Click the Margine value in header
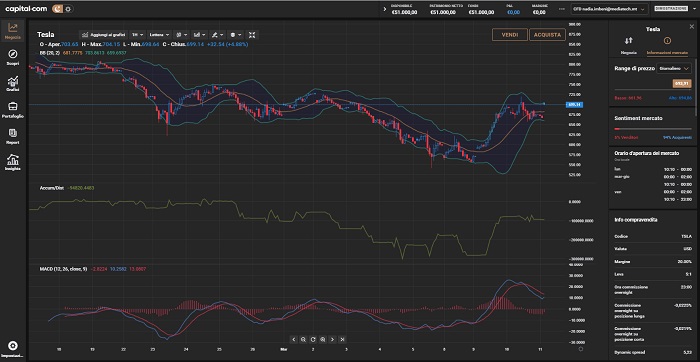The height and width of the screenshot is (362, 700). pos(539,12)
